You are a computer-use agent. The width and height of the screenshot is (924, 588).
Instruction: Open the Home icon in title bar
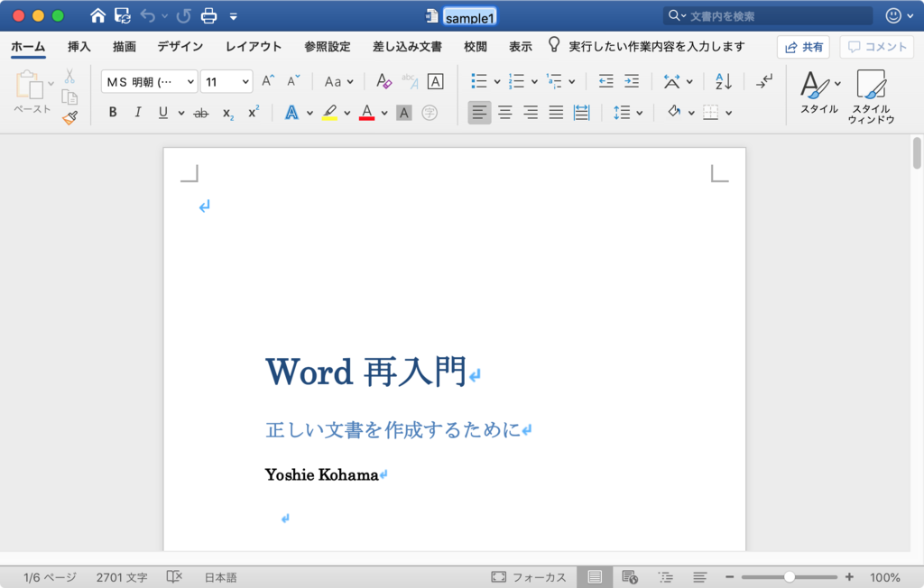point(97,16)
